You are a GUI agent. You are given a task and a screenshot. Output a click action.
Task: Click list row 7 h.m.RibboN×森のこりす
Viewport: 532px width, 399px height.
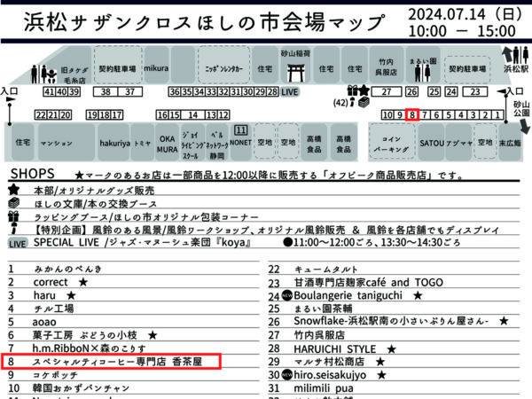point(133,348)
